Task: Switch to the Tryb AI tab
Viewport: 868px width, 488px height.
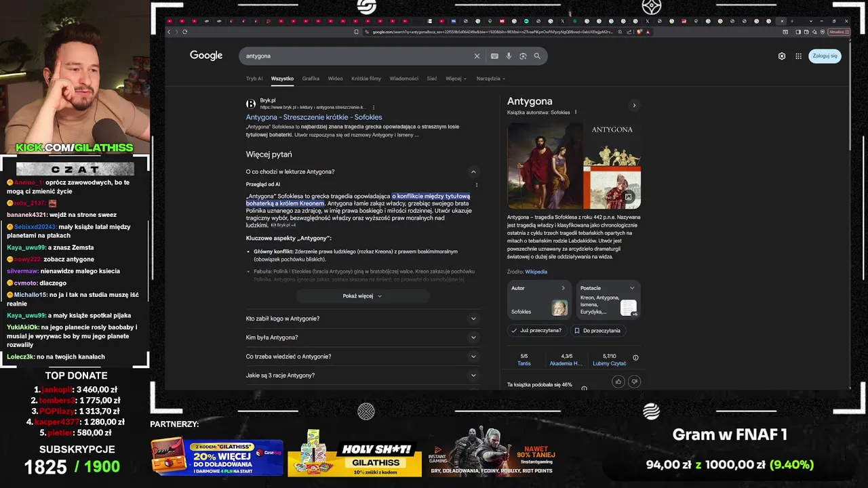Action: pos(254,79)
